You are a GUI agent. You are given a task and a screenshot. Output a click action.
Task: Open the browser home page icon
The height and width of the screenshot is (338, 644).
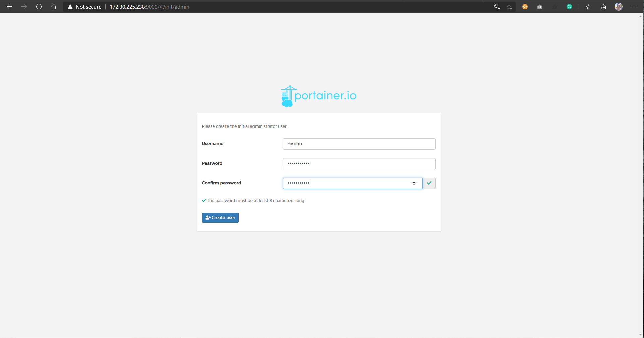pyautogui.click(x=54, y=7)
